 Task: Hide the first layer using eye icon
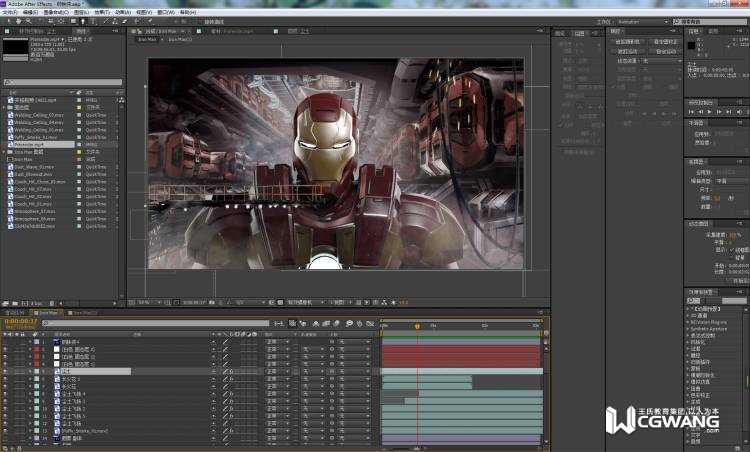tap(6, 342)
